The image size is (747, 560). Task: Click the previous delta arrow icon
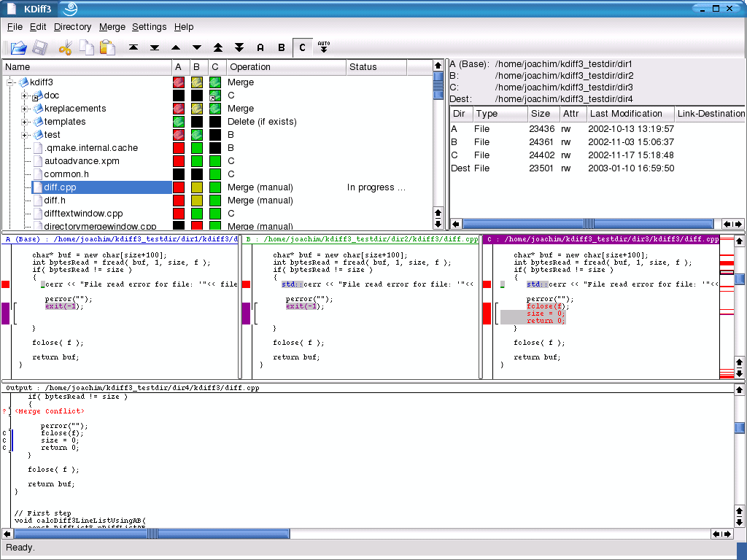pos(175,47)
